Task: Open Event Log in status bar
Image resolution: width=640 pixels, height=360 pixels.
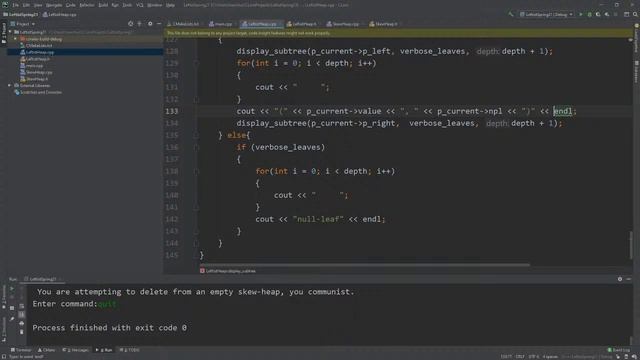Action: [619, 350]
